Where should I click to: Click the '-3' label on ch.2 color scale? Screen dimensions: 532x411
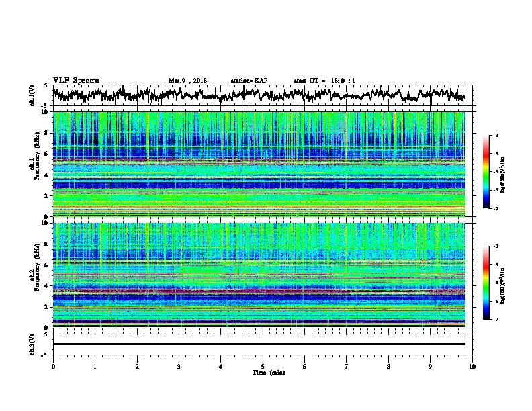coord(495,246)
